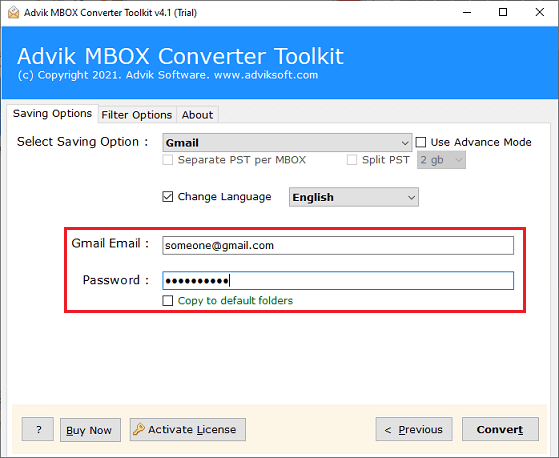Open the Select Saving Option dropdown showing Gmail
559x458 pixels.
click(x=287, y=143)
